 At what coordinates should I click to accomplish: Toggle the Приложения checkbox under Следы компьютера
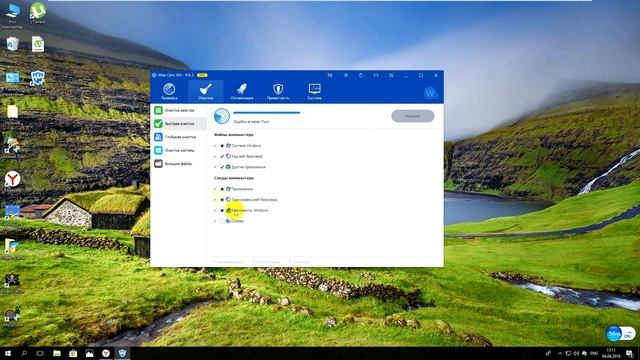(222, 189)
